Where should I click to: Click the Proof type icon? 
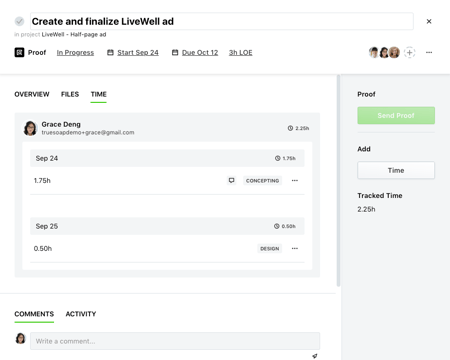(x=19, y=52)
